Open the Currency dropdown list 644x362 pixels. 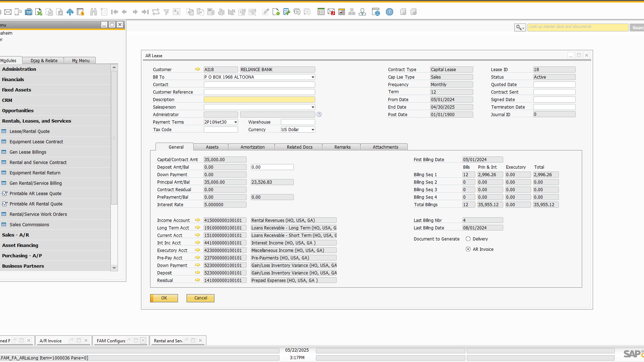point(313,130)
